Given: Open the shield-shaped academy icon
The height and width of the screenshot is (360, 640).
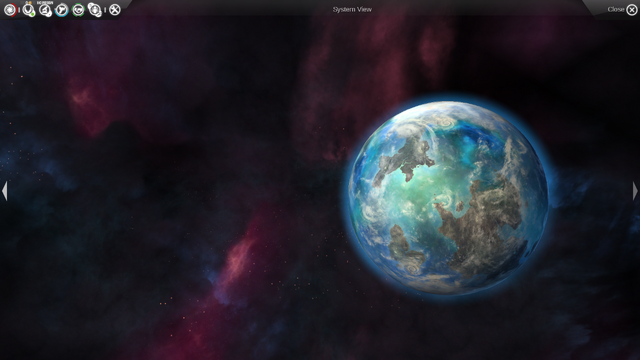Looking at the screenshot, I should pos(95,10).
